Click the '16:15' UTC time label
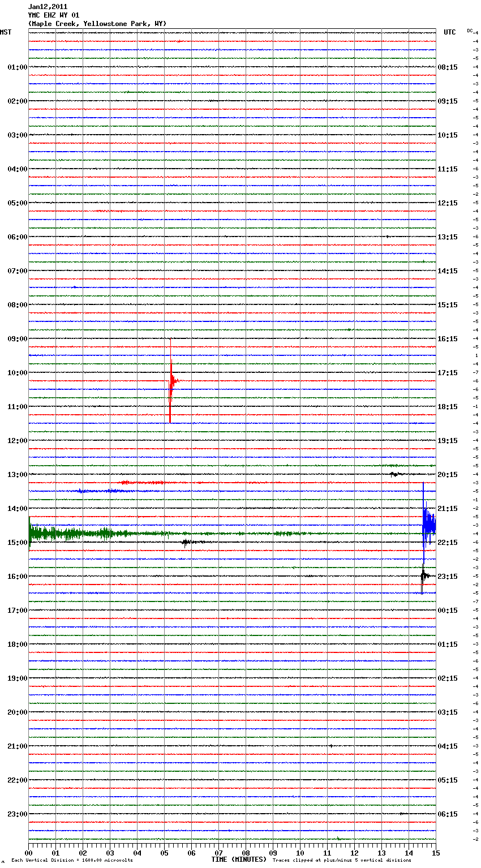The image size is (481, 868). pos(448,339)
